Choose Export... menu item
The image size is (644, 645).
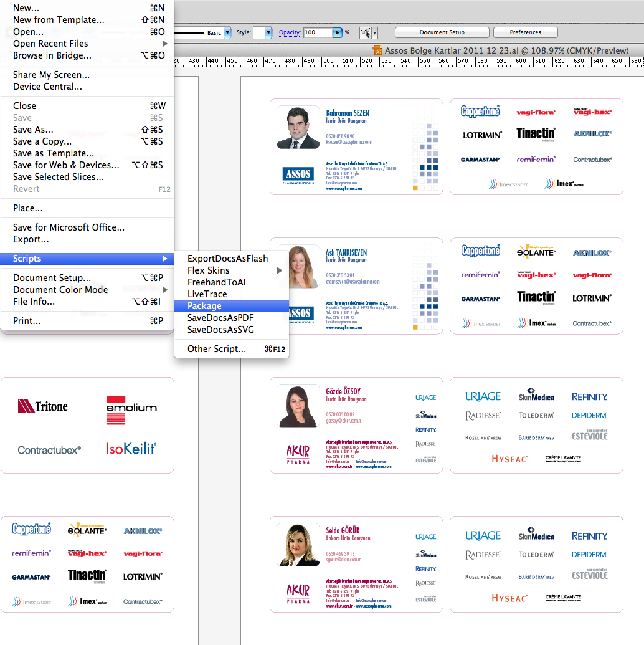click(x=87, y=239)
